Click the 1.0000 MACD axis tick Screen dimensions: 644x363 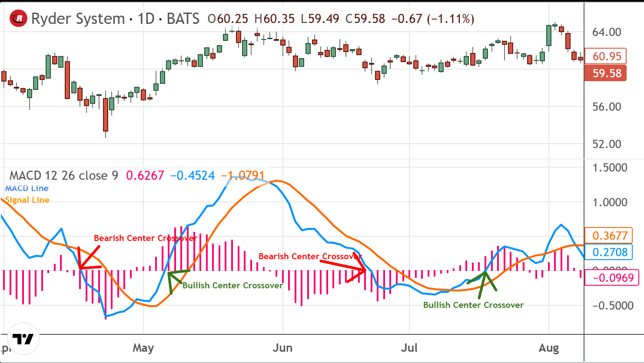[x=610, y=202]
